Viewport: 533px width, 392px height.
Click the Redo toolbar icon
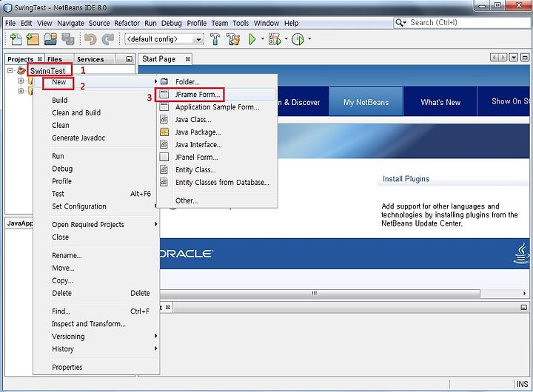(x=108, y=39)
